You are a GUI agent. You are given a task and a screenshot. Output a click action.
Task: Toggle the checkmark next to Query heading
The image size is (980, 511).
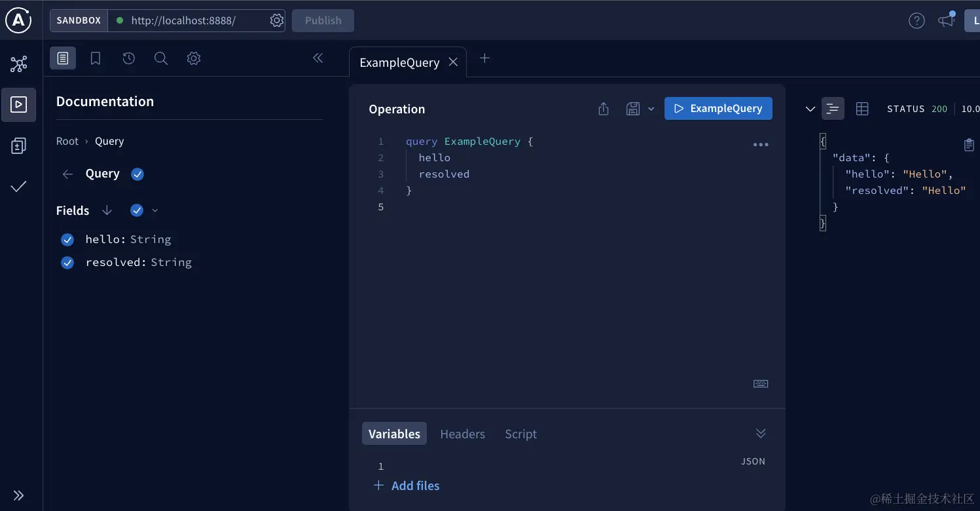(137, 174)
